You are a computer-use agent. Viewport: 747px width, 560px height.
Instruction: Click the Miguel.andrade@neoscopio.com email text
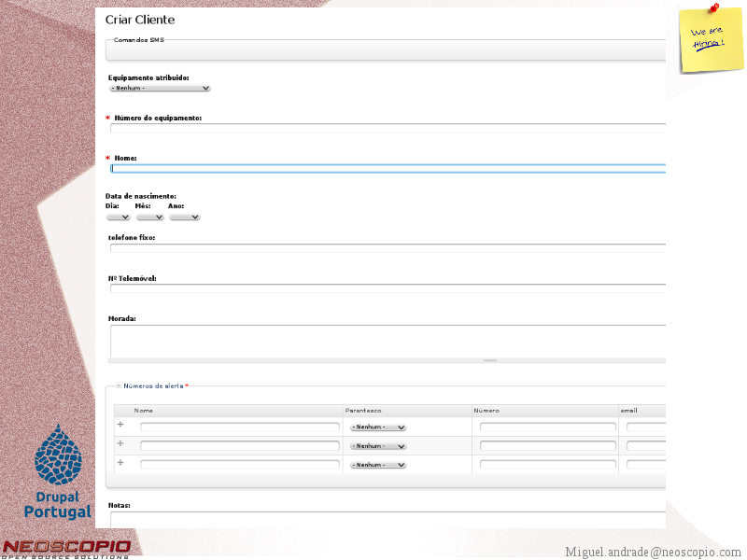(653, 552)
